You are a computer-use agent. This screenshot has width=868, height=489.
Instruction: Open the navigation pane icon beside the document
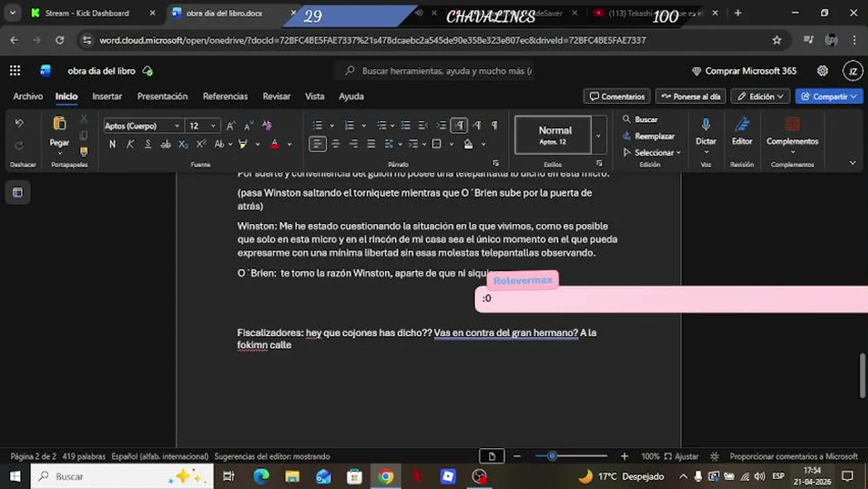[x=18, y=193]
